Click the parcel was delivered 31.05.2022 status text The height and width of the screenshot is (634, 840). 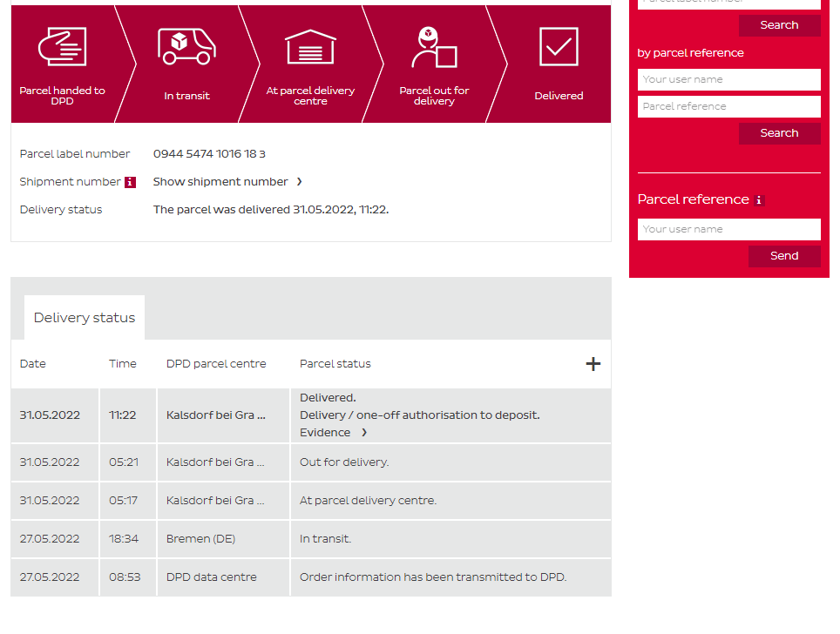270,210
